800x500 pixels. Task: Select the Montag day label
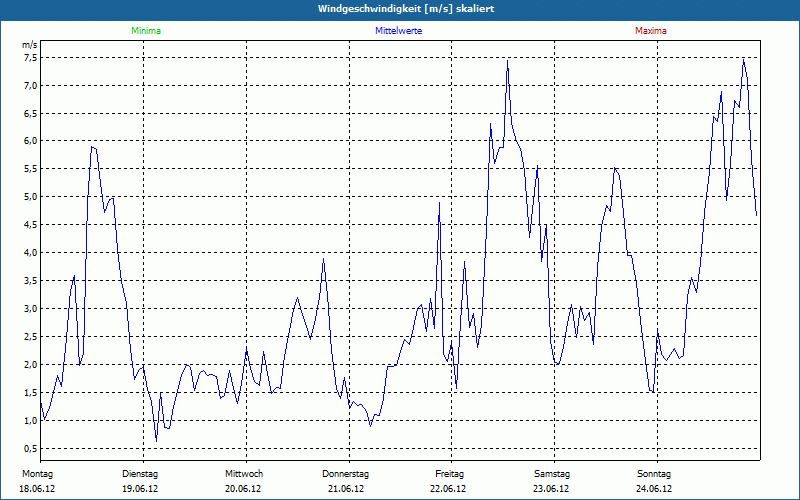pos(37,474)
